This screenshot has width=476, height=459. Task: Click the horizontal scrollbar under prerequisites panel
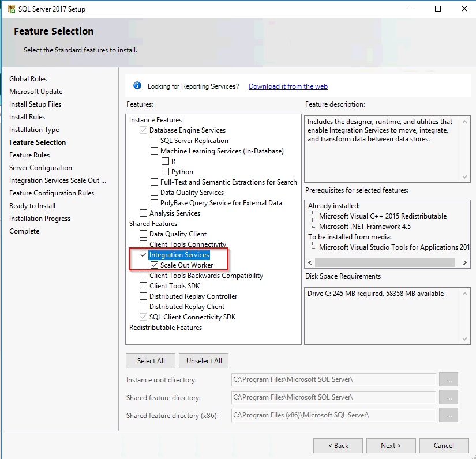387,262
